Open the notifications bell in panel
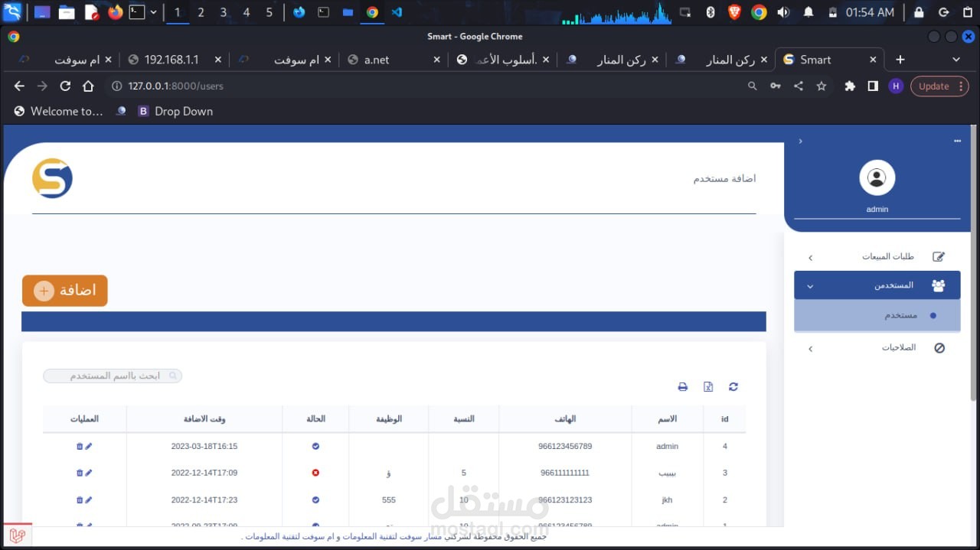 [808, 12]
